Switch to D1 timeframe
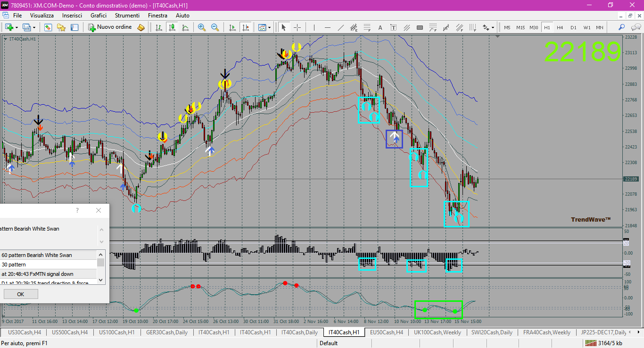 click(573, 27)
